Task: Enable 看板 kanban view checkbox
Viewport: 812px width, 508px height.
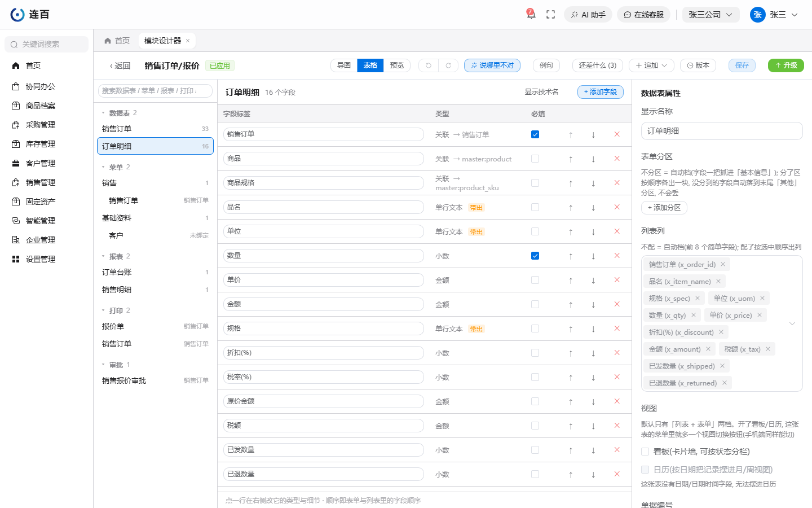Action: 645,452
